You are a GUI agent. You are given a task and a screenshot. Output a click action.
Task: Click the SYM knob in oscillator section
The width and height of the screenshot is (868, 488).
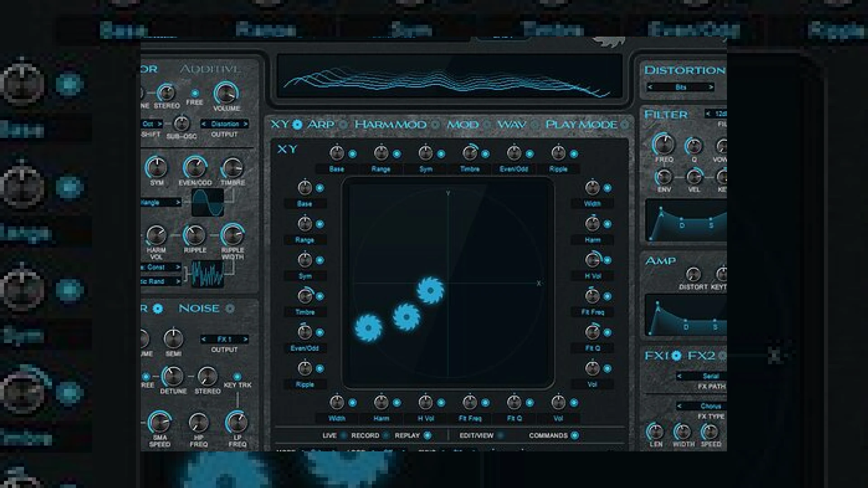(x=156, y=167)
